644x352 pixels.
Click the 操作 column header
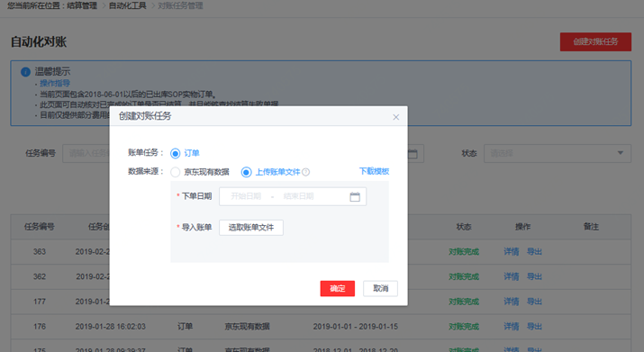[x=522, y=227]
